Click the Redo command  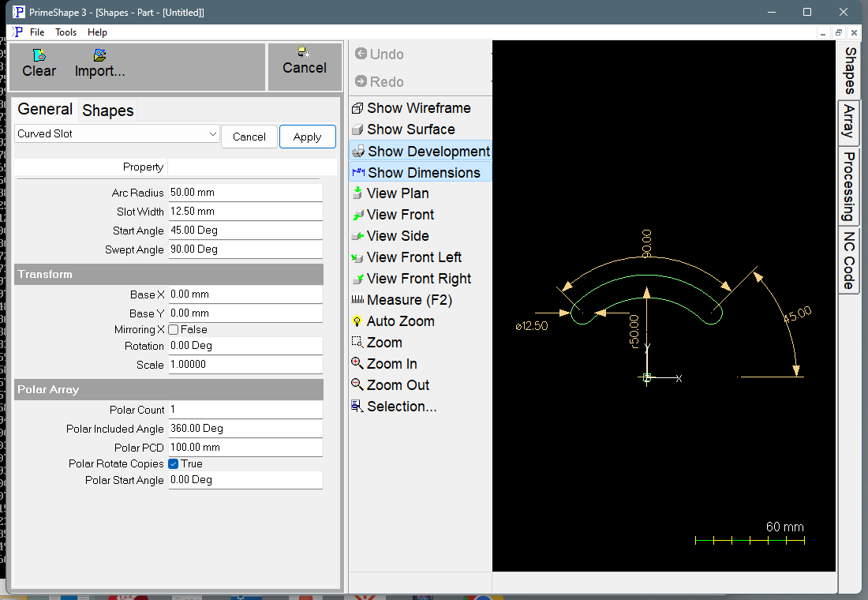tap(380, 81)
